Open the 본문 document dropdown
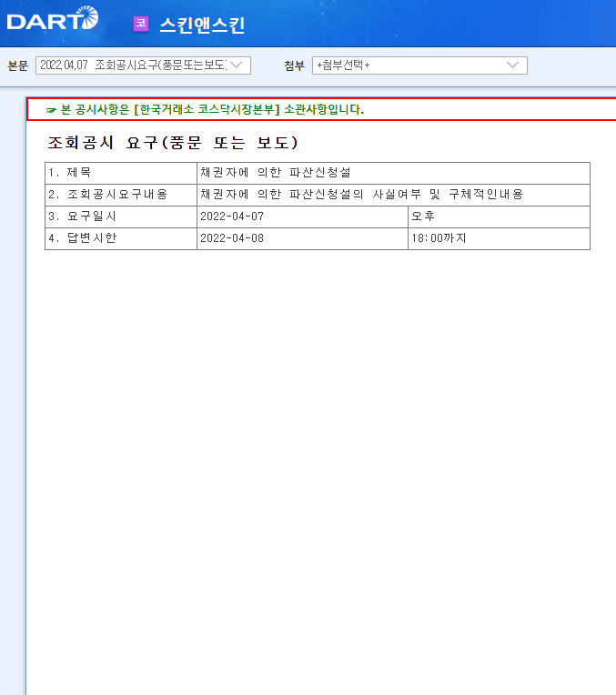Image resolution: width=616 pixels, height=695 pixels. pyautogui.click(x=143, y=65)
